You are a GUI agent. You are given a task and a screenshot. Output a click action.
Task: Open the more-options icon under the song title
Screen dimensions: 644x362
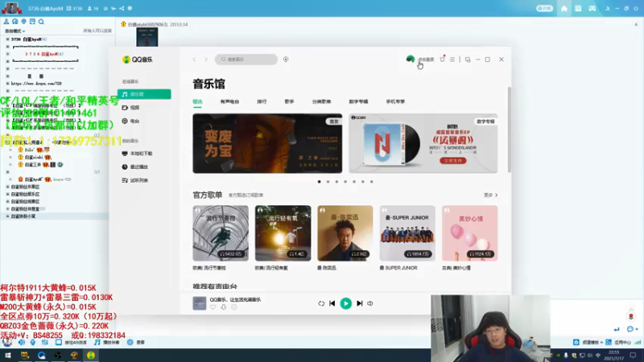(234, 307)
